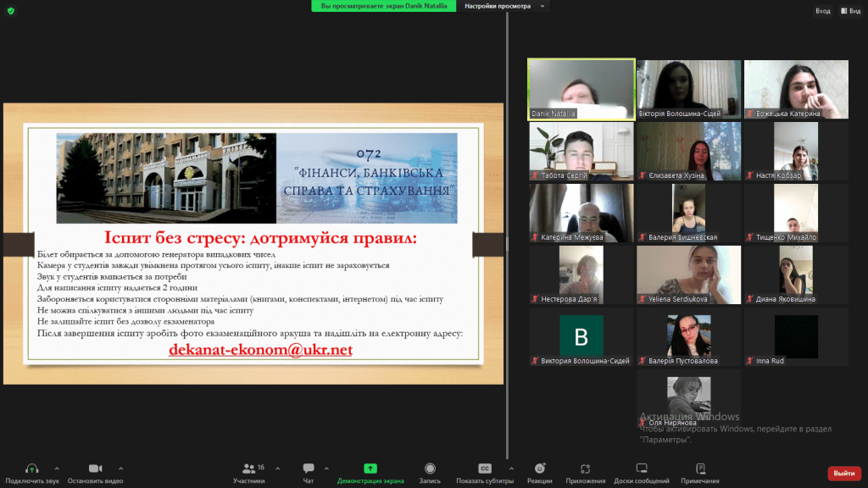The width and height of the screenshot is (868, 488).
Task: Open the Participants panel
Action: pos(248,472)
